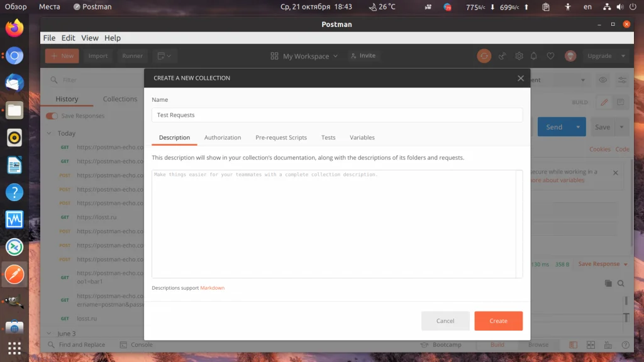
Task: Open Find and Replace in status bar
Action: [x=76, y=345]
